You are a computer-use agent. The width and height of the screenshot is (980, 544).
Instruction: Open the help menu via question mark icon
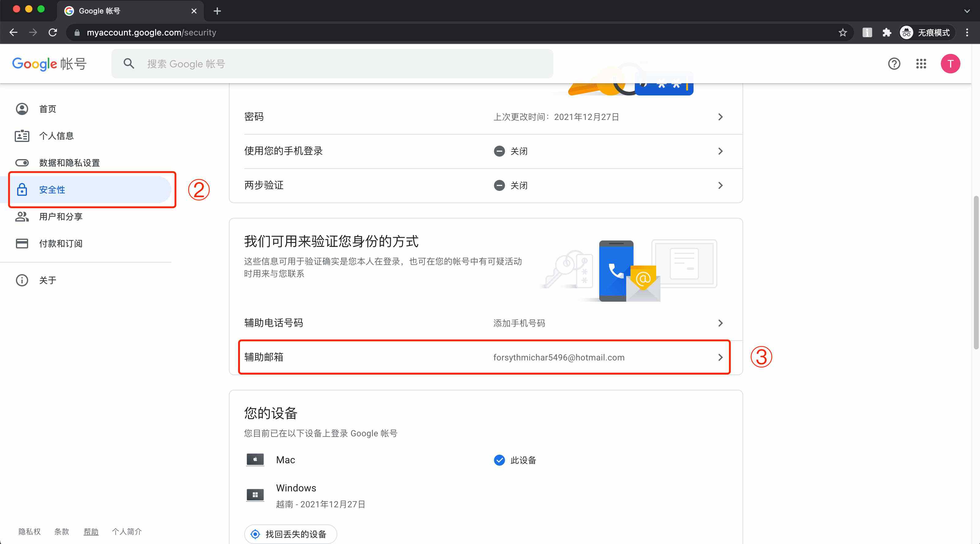click(894, 64)
